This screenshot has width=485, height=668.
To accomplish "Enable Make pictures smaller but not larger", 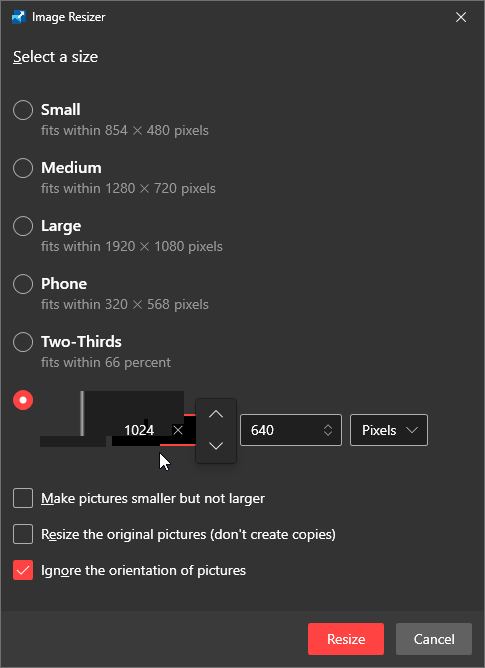I will [23, 498].
